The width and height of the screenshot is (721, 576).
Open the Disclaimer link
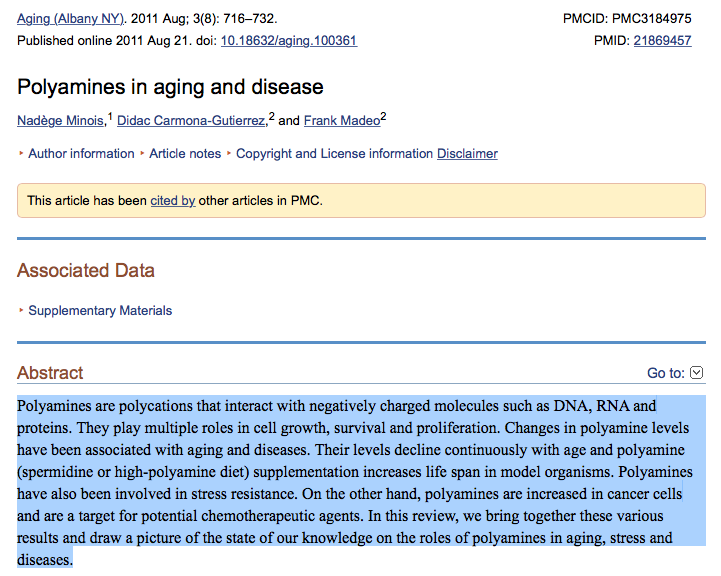click(467, 154)
